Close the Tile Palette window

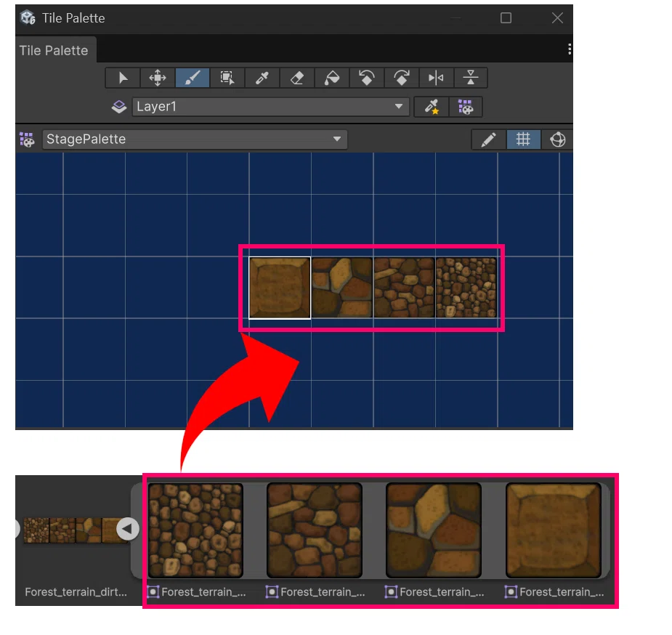click(557, 18)
